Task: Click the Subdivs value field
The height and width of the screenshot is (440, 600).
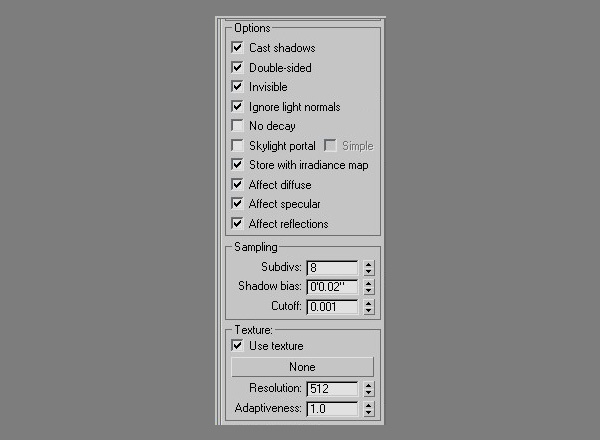Action: (x=332, y=268)
